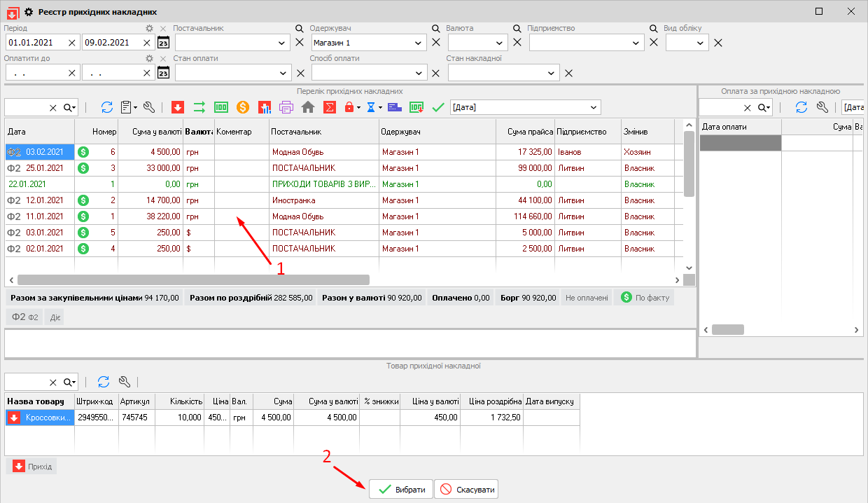Click the red down-arrow receipt toolbar icon

pyautogui.click(x=178, y=107)
